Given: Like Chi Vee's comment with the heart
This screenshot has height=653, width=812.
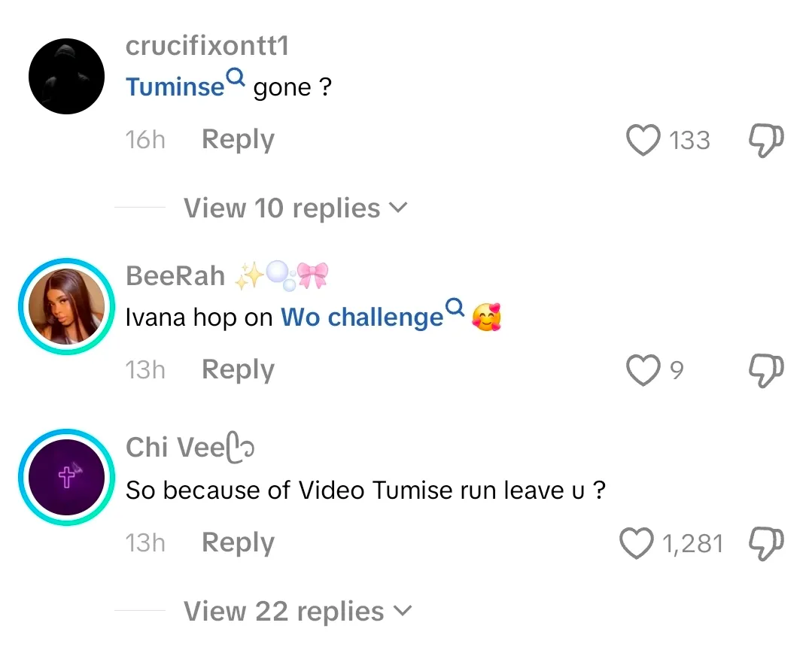Looking at the screenshot, I should coord(637,543).
